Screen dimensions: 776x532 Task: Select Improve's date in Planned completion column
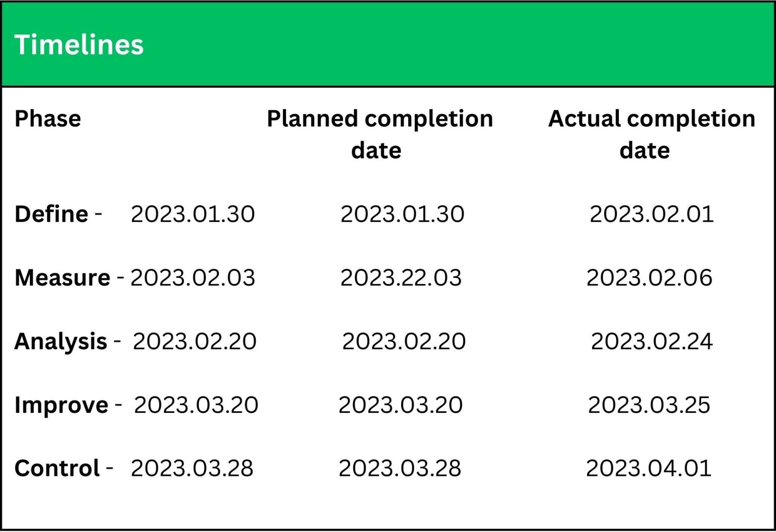(400, 405)
